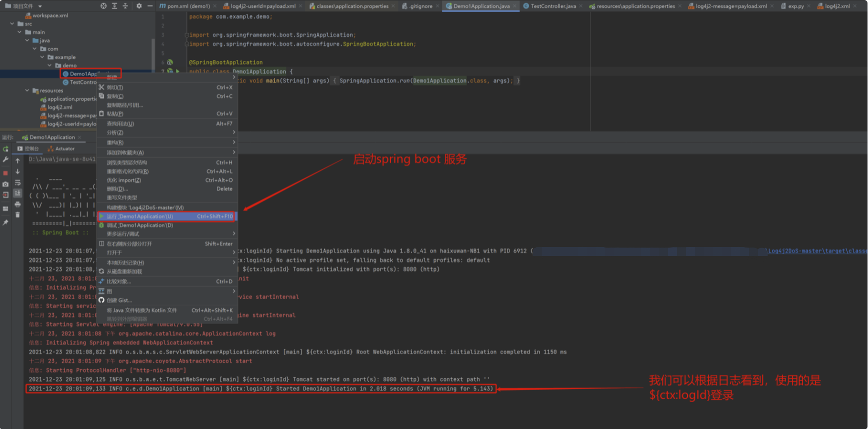Click the project tree vertical scrollbar
Screen dimensions: 868x429
(152, 55)
